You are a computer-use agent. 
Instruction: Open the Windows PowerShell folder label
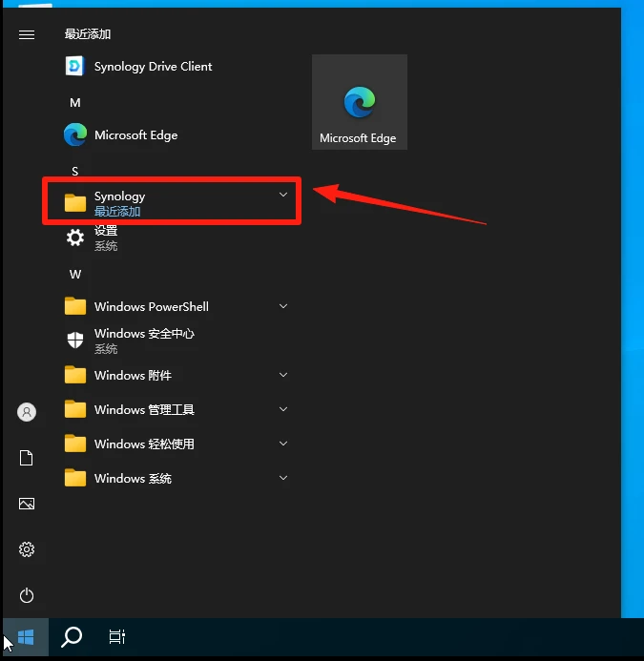152,306
